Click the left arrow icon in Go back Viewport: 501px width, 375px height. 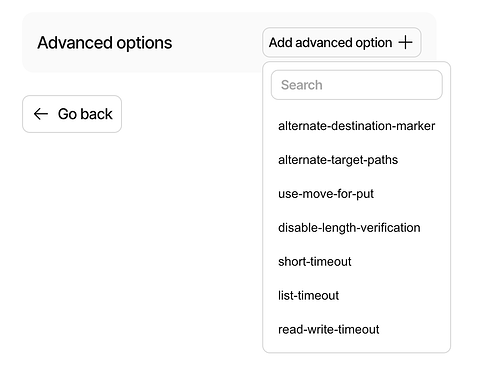click(41, 114)
